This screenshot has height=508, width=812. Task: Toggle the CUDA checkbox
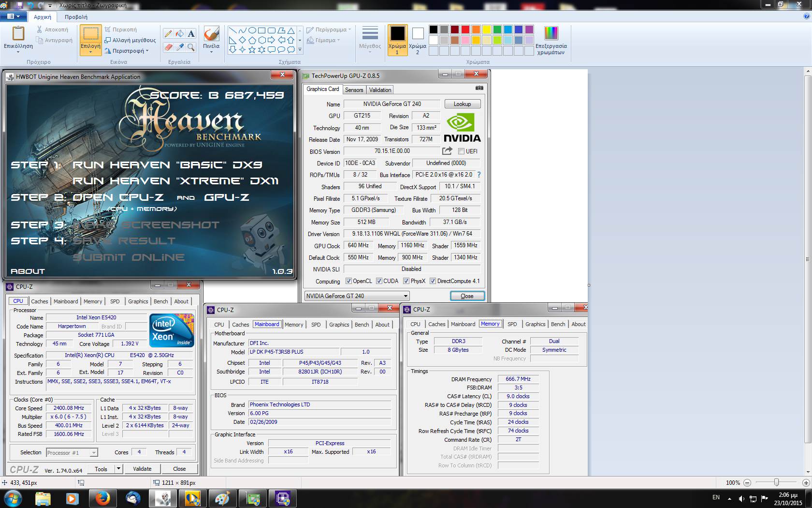tap(379, 281)
